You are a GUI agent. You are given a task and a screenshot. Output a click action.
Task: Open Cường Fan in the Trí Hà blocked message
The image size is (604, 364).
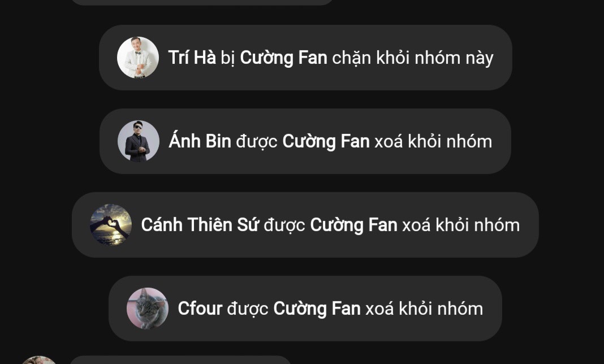click(x=283, y=58)
